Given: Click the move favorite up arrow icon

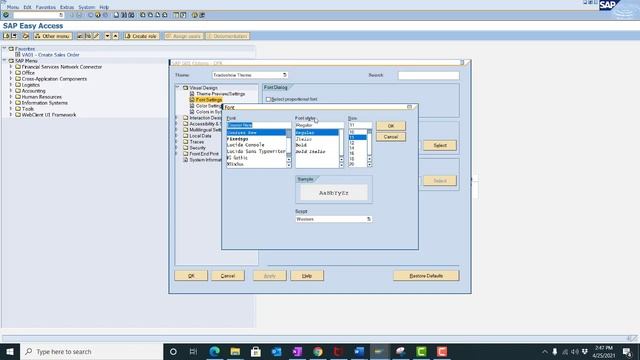Looking at the screenshot, I should (116, 36).
